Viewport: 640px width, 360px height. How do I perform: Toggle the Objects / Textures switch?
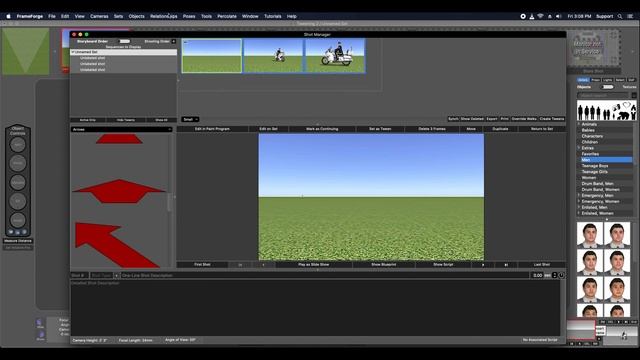(x=607, y=87)
